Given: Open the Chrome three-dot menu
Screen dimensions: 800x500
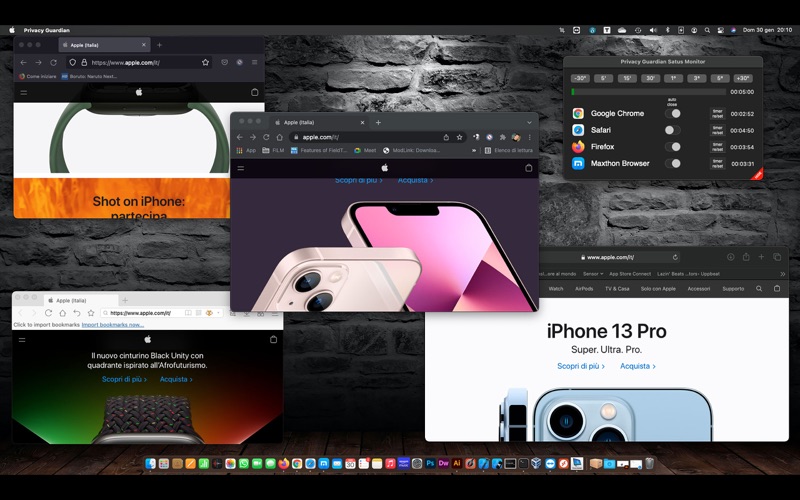Looking at the screenshot, I should click(530, 137).
